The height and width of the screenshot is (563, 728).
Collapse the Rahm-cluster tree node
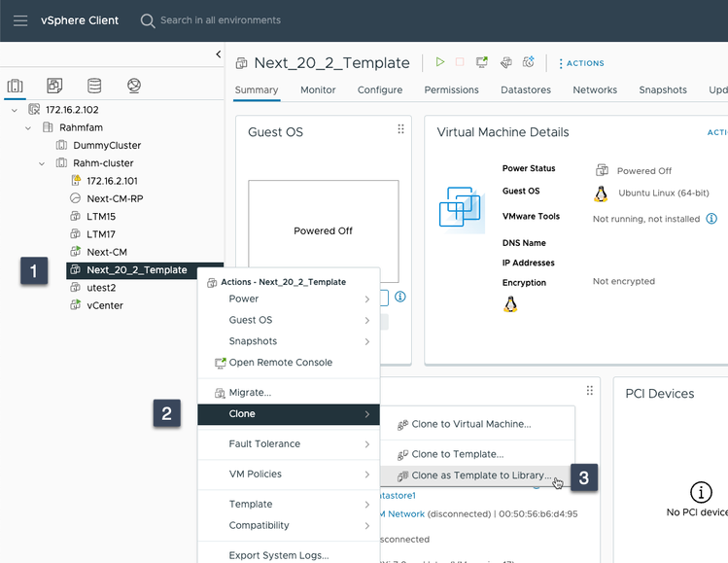click(42, 163)
